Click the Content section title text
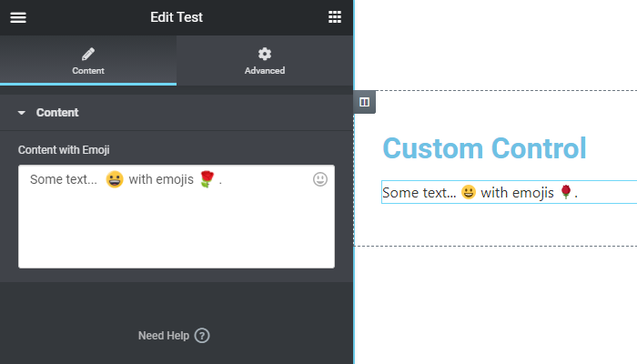This screenshot has width=637, height=364. [57, 113]
